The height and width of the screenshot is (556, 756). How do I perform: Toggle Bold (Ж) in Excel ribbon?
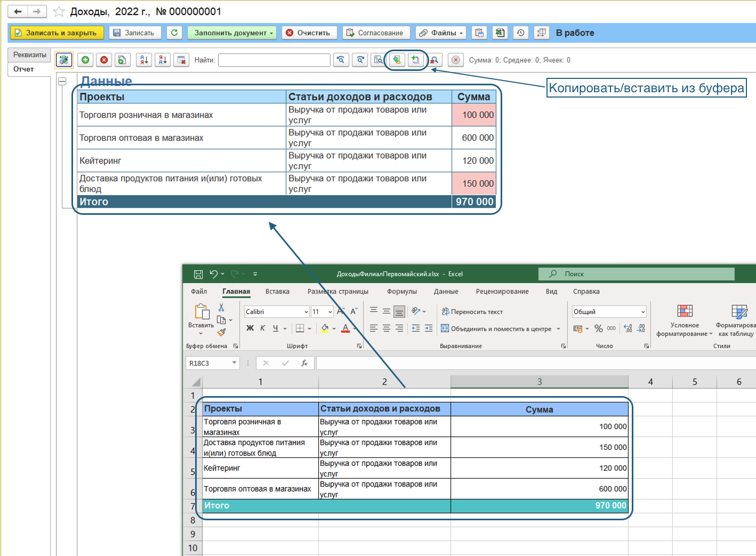(x=250, y=328)
